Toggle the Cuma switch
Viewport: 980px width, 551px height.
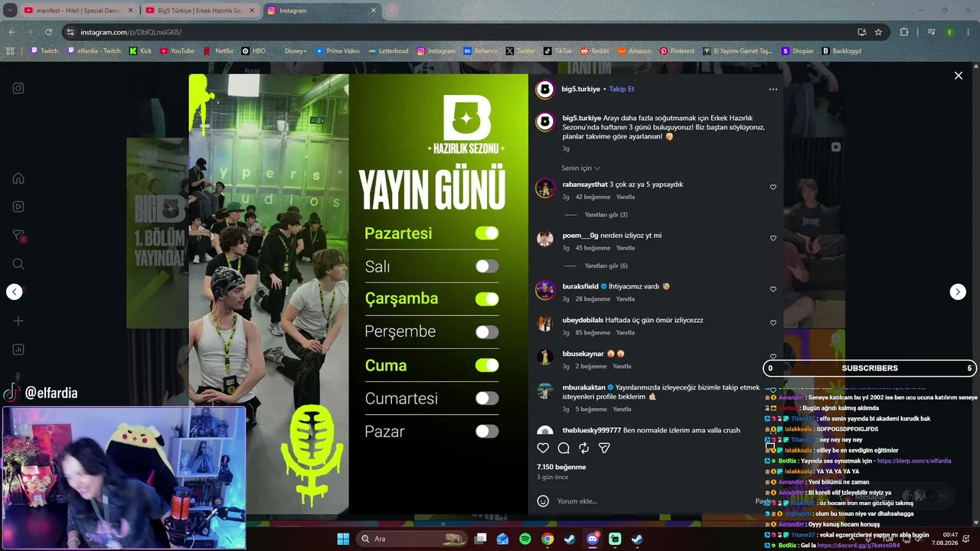(487, 365)
